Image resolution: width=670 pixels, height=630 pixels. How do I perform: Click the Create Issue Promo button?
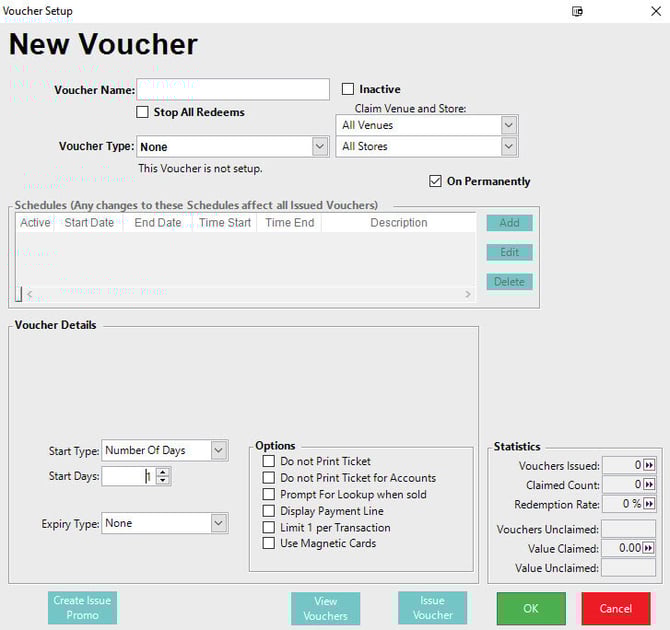(x=82, y=608)
